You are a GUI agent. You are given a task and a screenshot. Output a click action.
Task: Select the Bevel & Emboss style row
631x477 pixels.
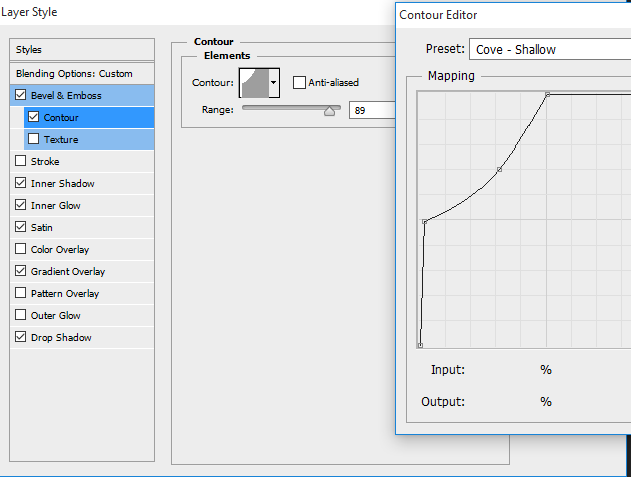pos(82,95)
